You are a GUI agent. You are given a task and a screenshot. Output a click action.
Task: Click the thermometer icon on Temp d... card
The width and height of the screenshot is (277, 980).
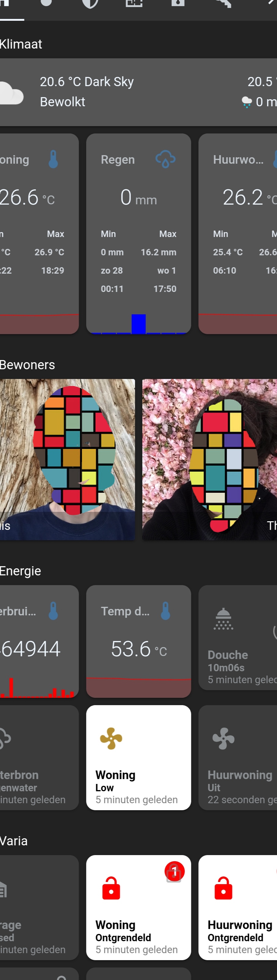pyautogui.click(x=165, y=610)
